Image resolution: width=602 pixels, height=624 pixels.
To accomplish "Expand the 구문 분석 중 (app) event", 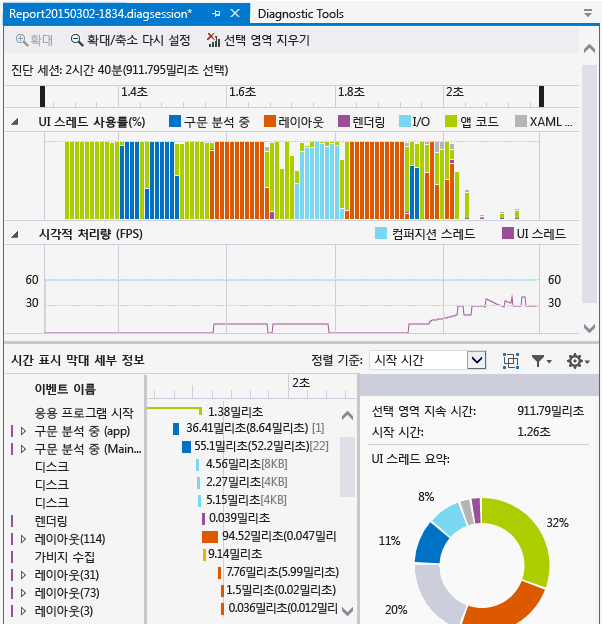I will 23,431.
